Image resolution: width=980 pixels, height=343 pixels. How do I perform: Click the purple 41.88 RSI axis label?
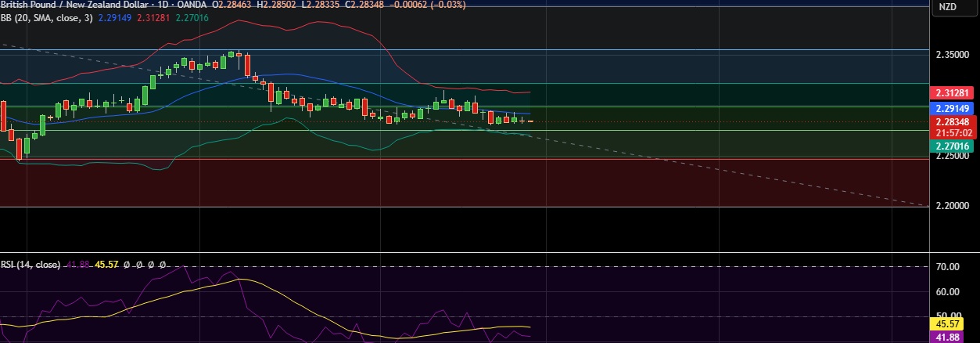coord(947,338)
